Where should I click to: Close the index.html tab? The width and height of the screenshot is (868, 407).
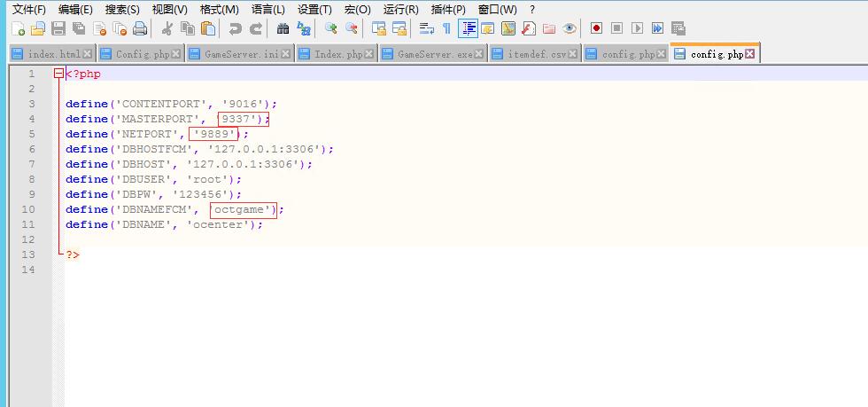tap(87, 54)
